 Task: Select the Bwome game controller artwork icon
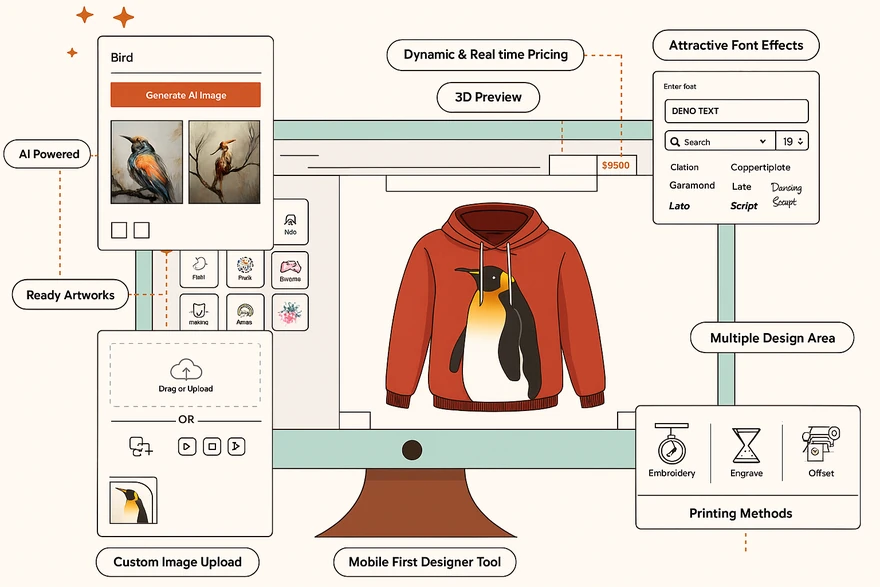[290, 268]
